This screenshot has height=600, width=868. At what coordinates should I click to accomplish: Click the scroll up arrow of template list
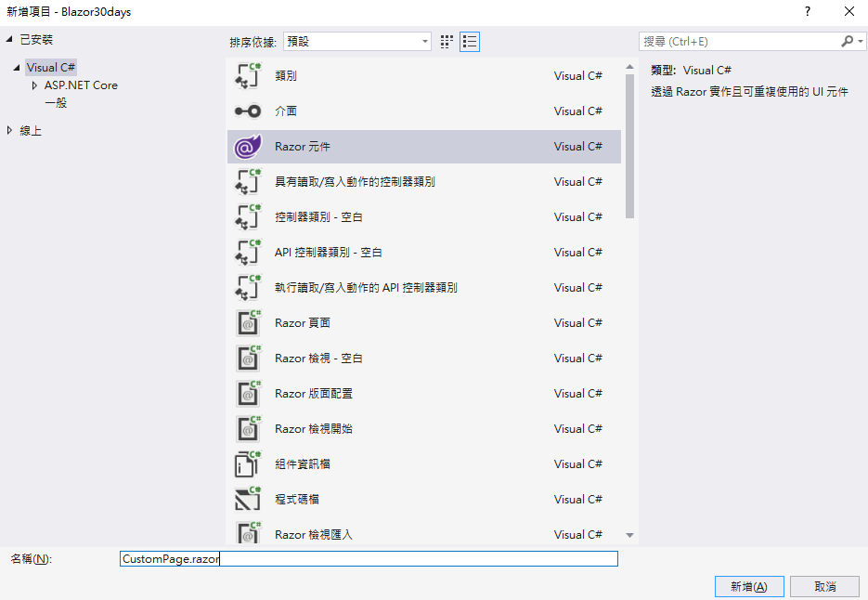click(x=630, y=67)
